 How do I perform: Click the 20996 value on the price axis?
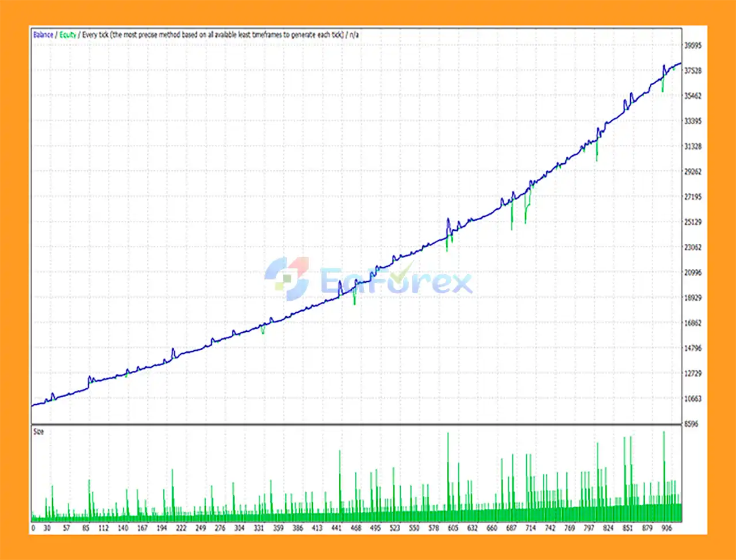[x=693, y=273]
